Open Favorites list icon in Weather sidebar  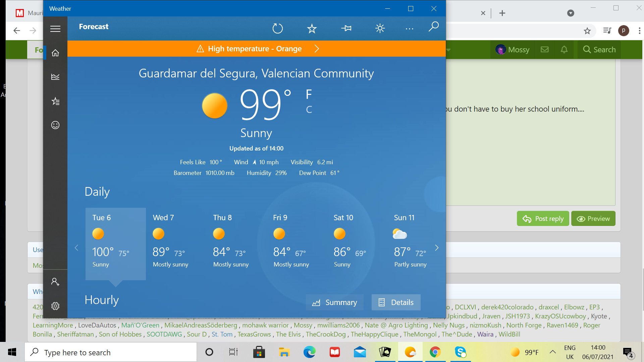coord(55,101)
